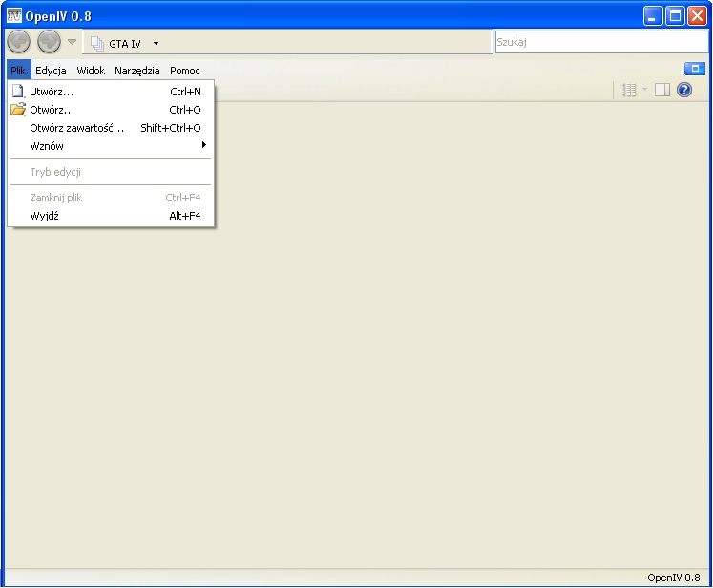713x588 pixels.
Task: Maximize the OpenIV window
Action: [675, 16]
